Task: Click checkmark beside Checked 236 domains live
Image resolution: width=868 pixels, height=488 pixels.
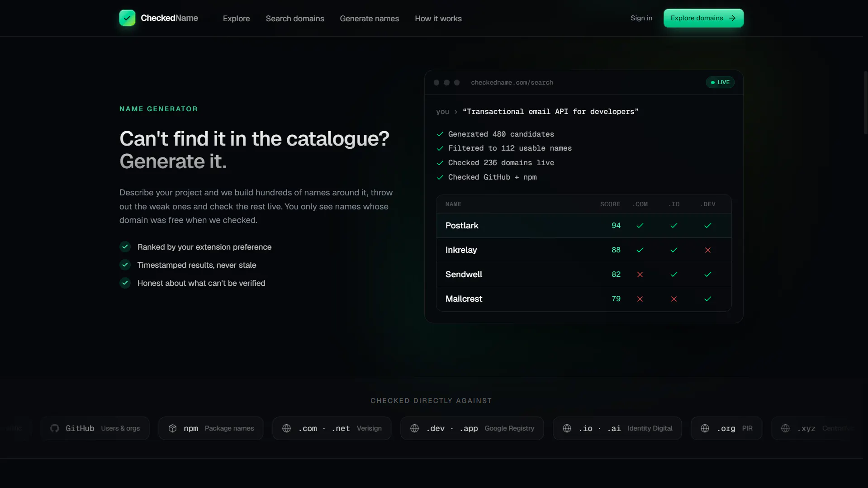Action: (440, 163)
